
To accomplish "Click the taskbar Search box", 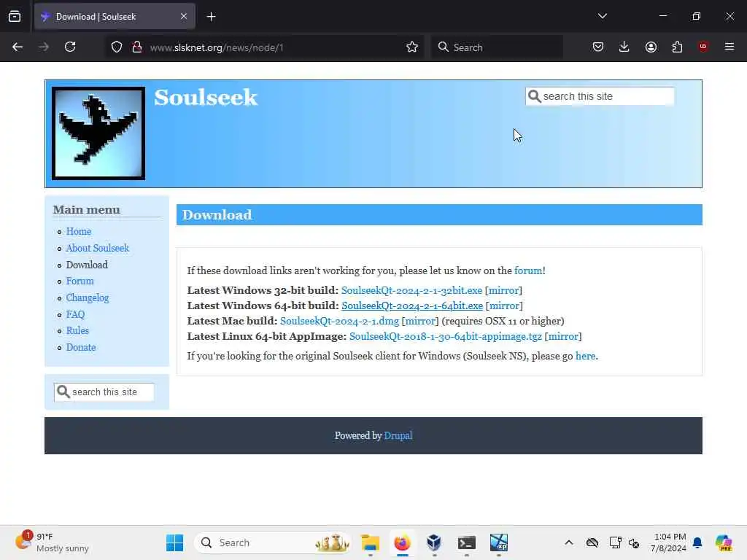I will click(273, 542).
